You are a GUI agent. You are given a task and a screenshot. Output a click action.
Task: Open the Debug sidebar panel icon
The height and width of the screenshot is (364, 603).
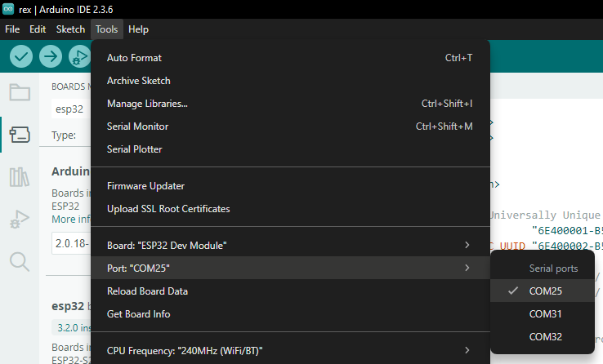20,220
